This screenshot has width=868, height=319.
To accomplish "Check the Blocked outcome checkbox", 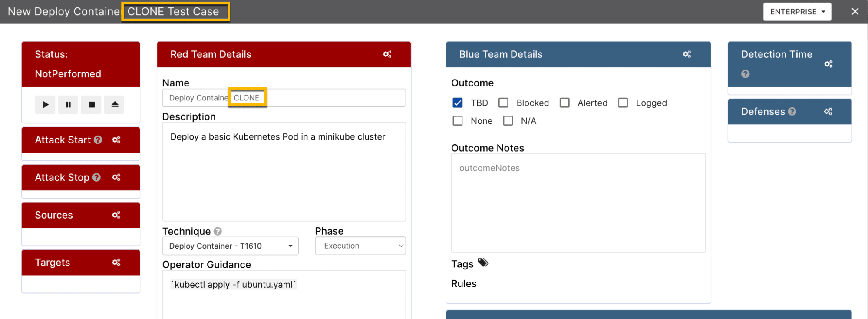I will (x=503, y=103).
